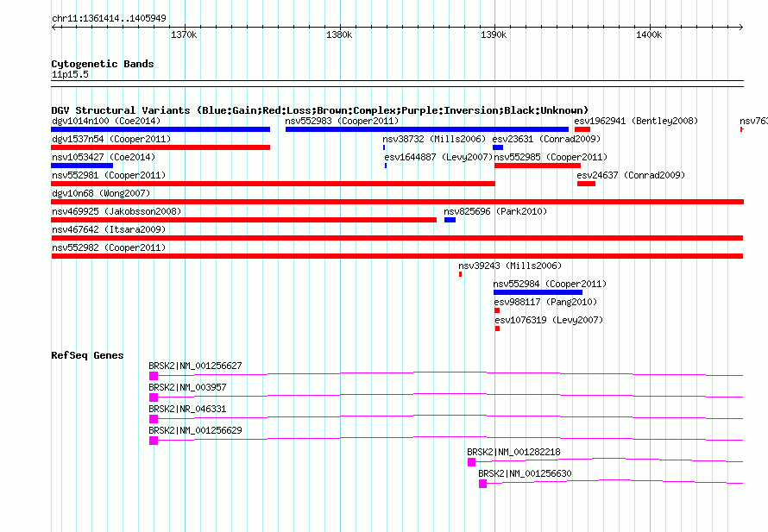Click the nsv552985 (Cooper2011) red loss bar
Screen dimensions: 768x532
pyautogui.click(x=538, y=166)
